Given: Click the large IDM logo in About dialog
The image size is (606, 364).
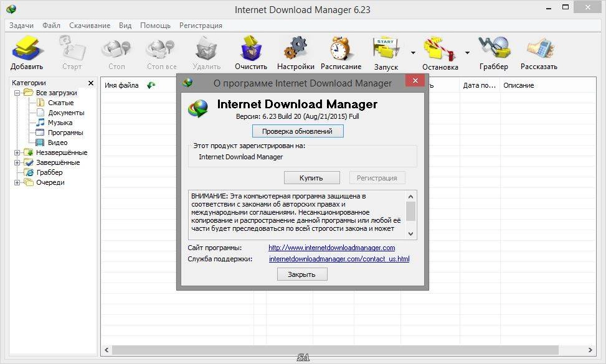Looking at the screenshot, I should [x=198, y=108].
